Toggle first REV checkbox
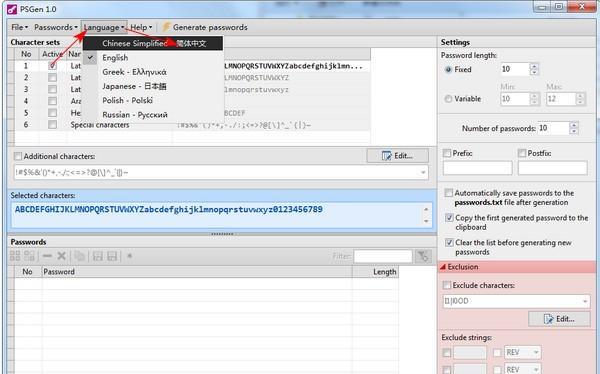This screenshot has height=374, width=600. pos(497,353)
